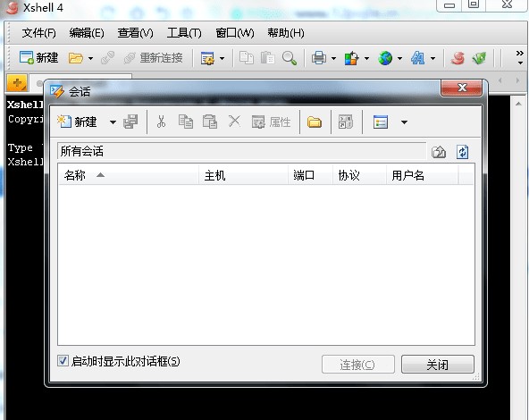
Task: Click the all sessions path field
Action: tap(241, 151)
